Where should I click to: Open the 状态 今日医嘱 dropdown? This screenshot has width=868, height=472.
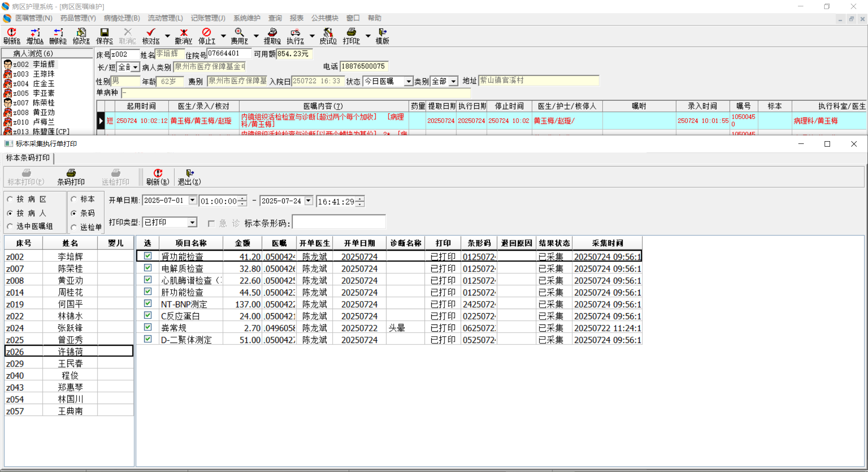click(x=408, y=81)
